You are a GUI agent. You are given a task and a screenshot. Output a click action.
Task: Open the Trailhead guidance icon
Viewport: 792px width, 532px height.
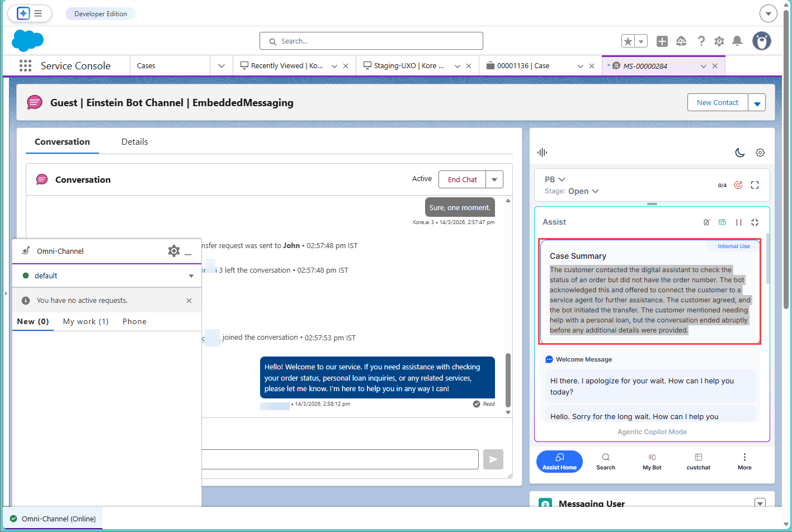pyautogui.click(x=681, y=41)
